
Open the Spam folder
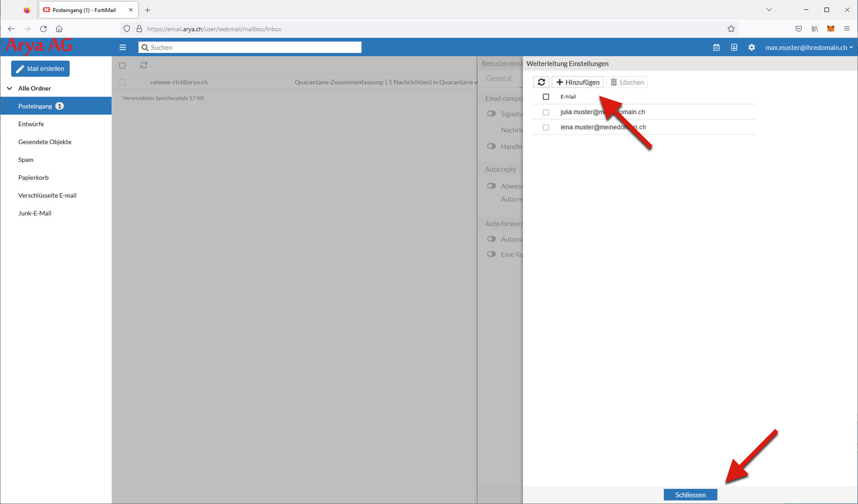click(25, 160)
